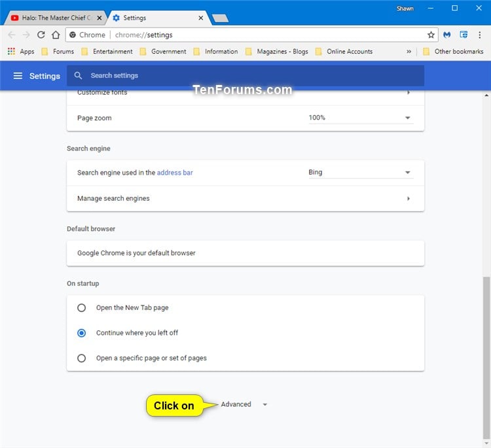Click the vertical scrollbar thumb
Screen dimensions: 491x448
486,358
